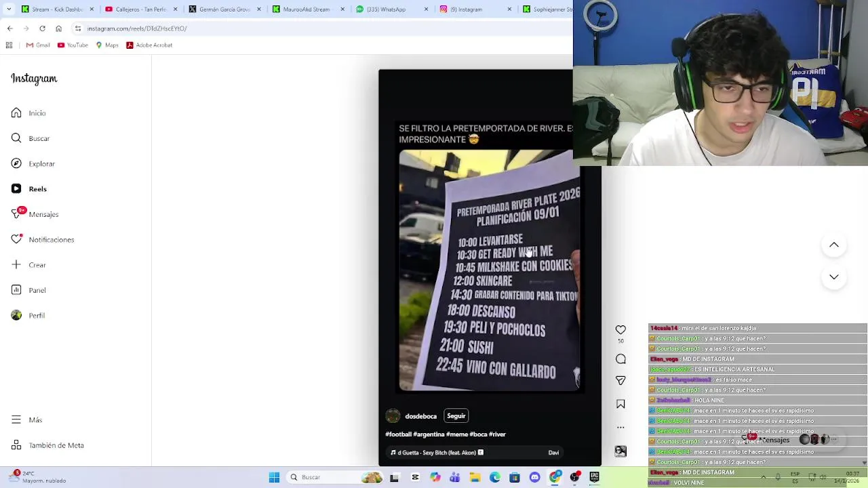Click the #river hashtag
The width and height of the screenshot is (868, 488).
pyautogui.click(x=497, y=434)
